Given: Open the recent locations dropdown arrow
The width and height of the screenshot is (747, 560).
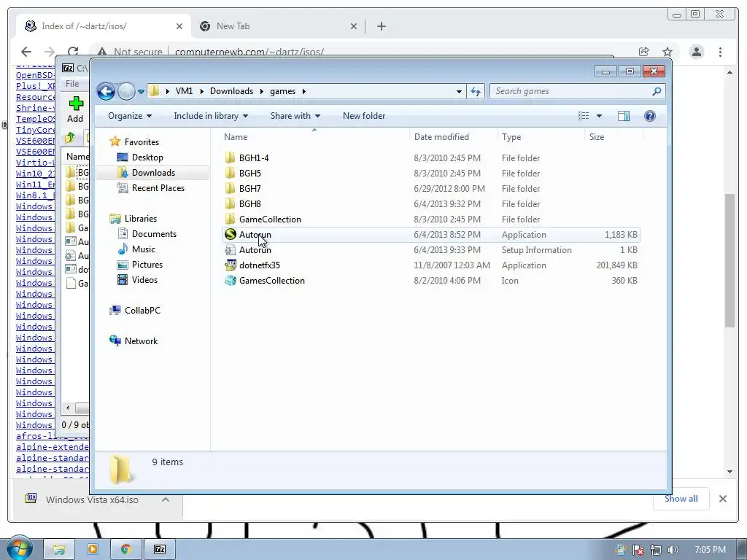Looking at the screenshot, I should coord(141,91).
